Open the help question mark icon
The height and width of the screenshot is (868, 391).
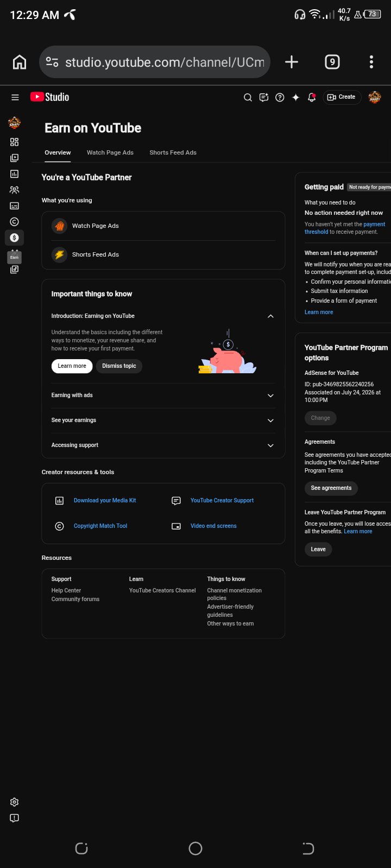tap(280, 98)
